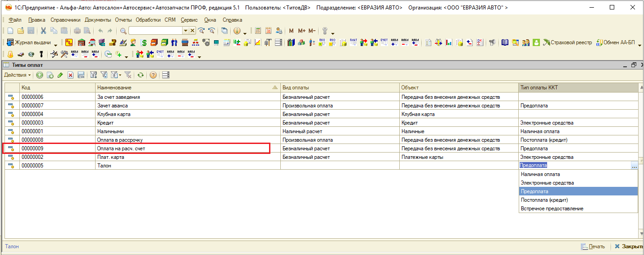
Task: Add new payment type with green plus
Action: click(40, 75)
